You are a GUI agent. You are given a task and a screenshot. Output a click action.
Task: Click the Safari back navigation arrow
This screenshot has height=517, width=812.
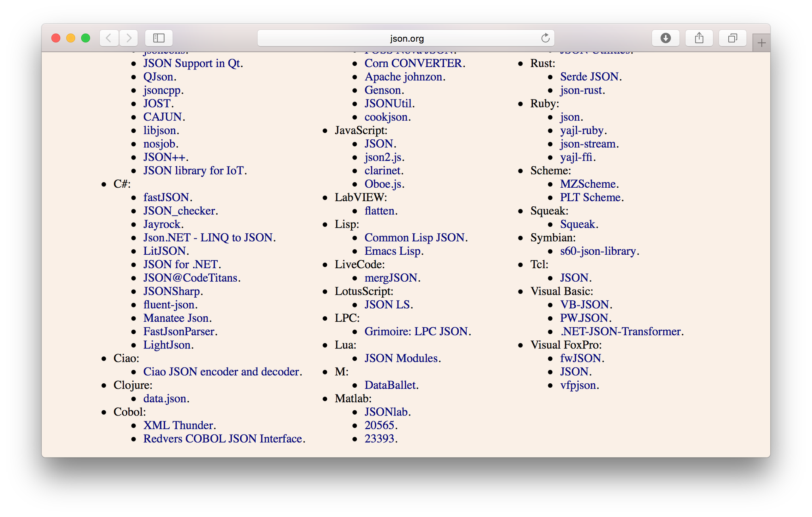[109, 38]
